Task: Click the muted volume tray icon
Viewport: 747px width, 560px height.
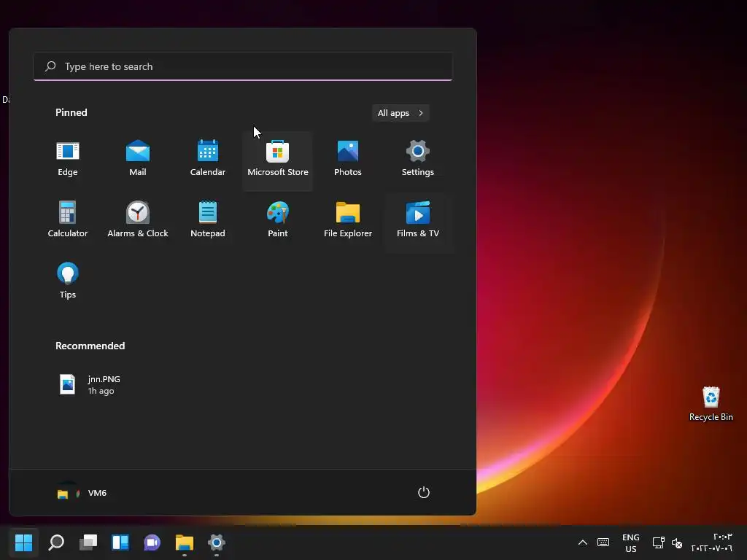Action: (x=676, y=542)
